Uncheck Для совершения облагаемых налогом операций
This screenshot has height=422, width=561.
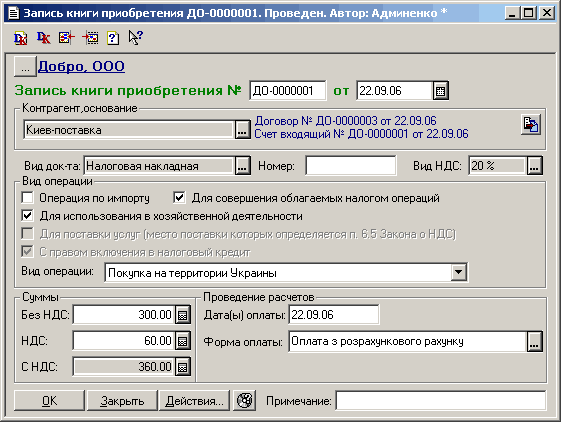click(179, 198)
